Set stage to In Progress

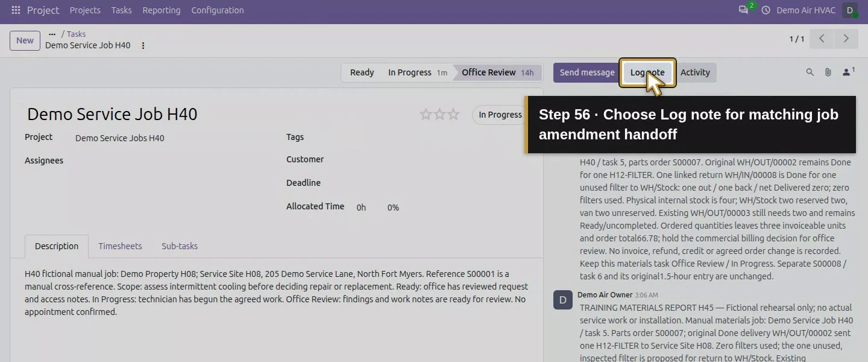[417, 72]
